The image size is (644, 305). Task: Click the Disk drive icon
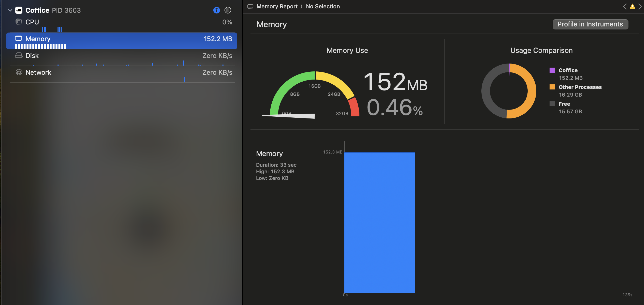[19, 55]
